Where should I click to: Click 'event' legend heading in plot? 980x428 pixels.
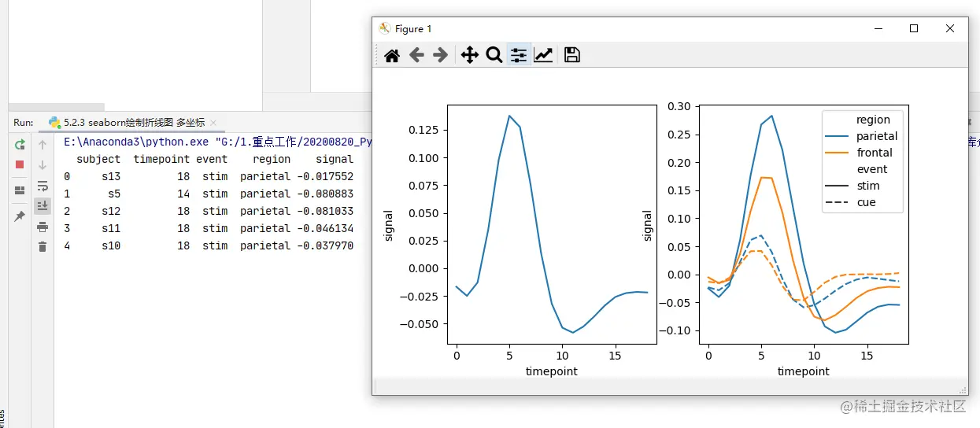coord(872,169)
